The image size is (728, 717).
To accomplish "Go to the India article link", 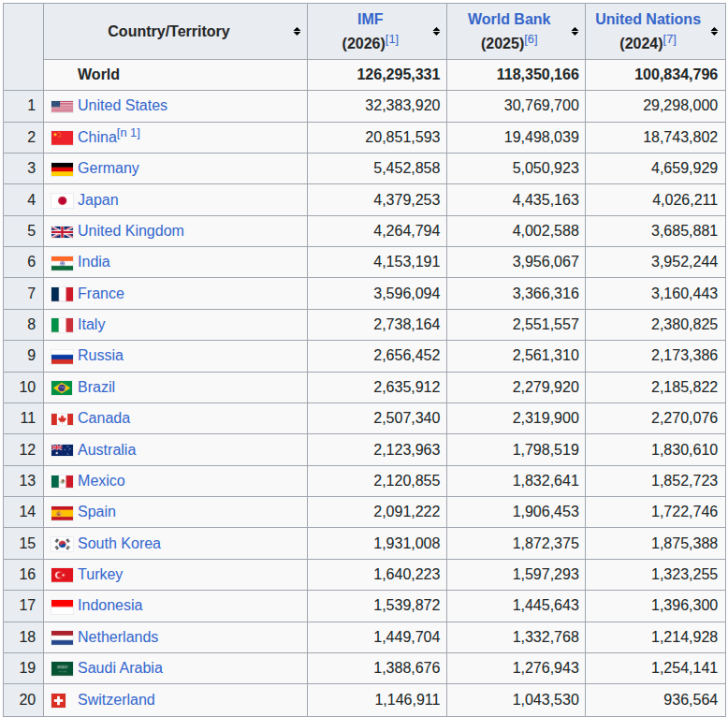I will click(94, 262).
